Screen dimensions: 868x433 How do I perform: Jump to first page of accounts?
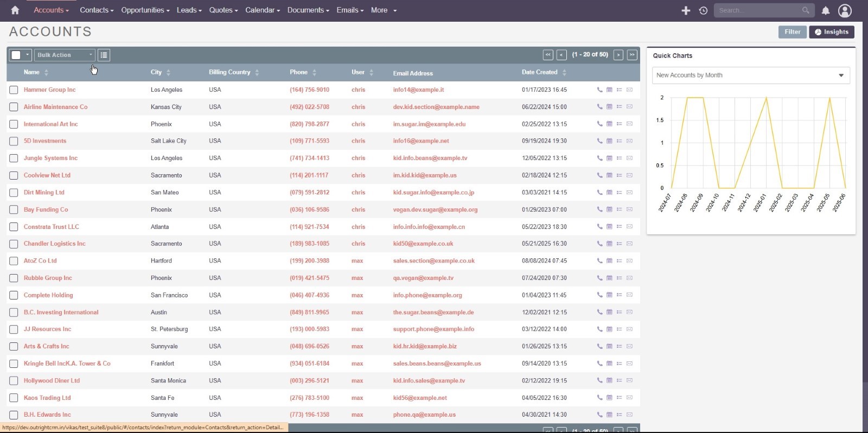[548, 55]
